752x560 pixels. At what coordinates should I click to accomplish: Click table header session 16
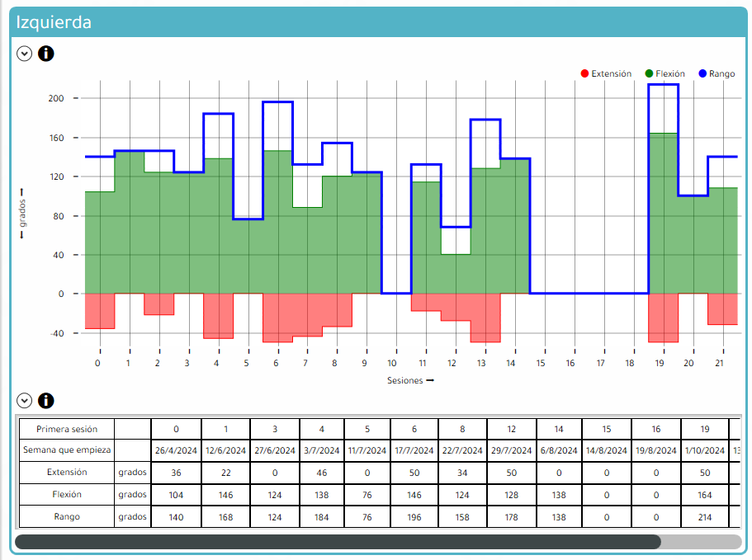[656, 429]
